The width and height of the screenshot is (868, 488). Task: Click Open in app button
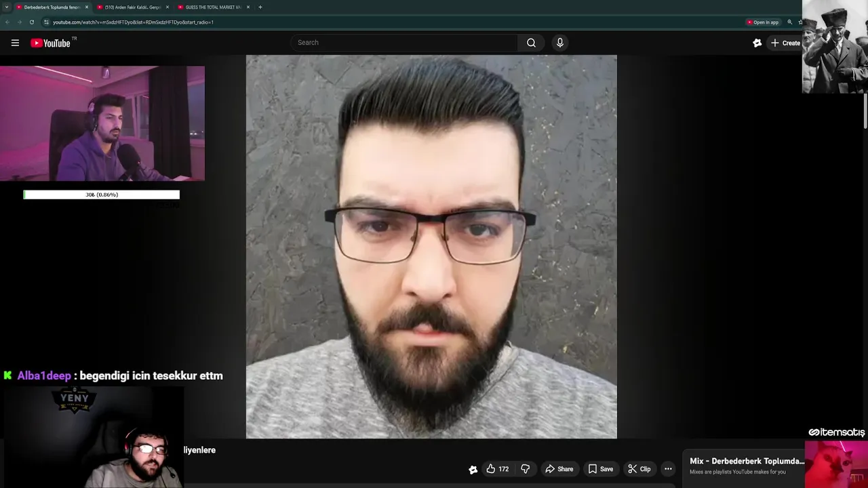pyautogui.click(x=762, y=22)
